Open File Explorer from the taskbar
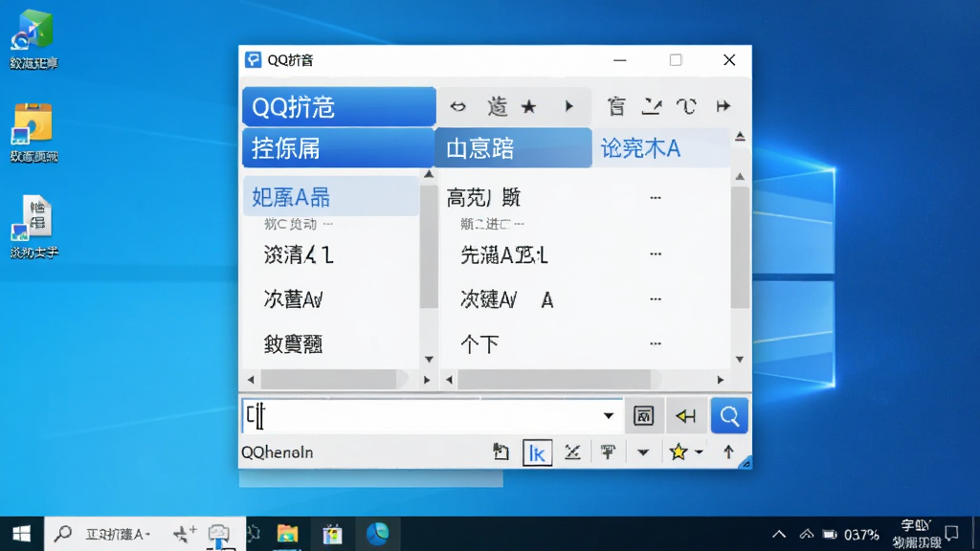This screenshot has height=551, width=980. tap(287, 534)
